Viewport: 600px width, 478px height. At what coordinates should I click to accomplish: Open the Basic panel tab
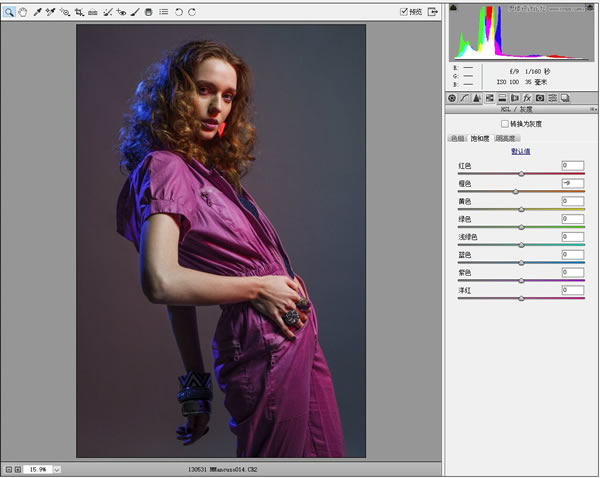452,98
